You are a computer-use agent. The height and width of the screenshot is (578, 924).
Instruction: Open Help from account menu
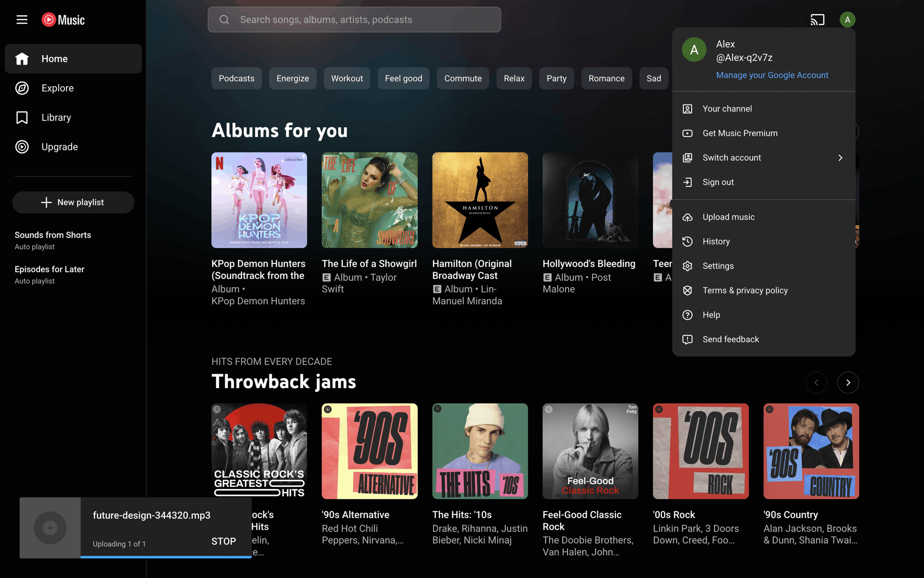click(764, 315)
